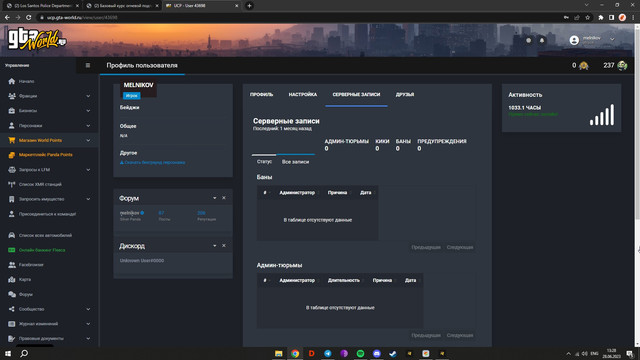
Task: Open the Начало home icon in sidebar
Action: click(x=11, y=81)
